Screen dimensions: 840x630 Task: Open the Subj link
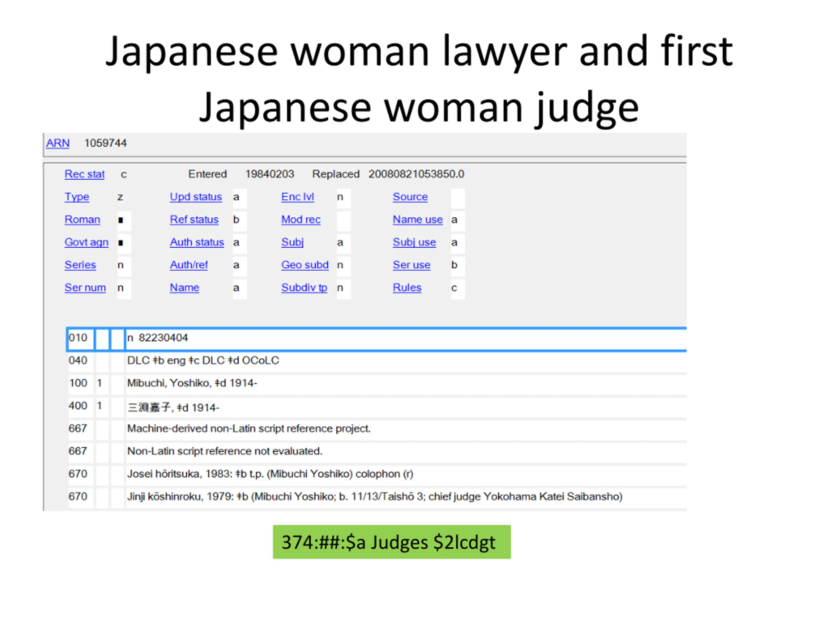click(x=292, y=242)
